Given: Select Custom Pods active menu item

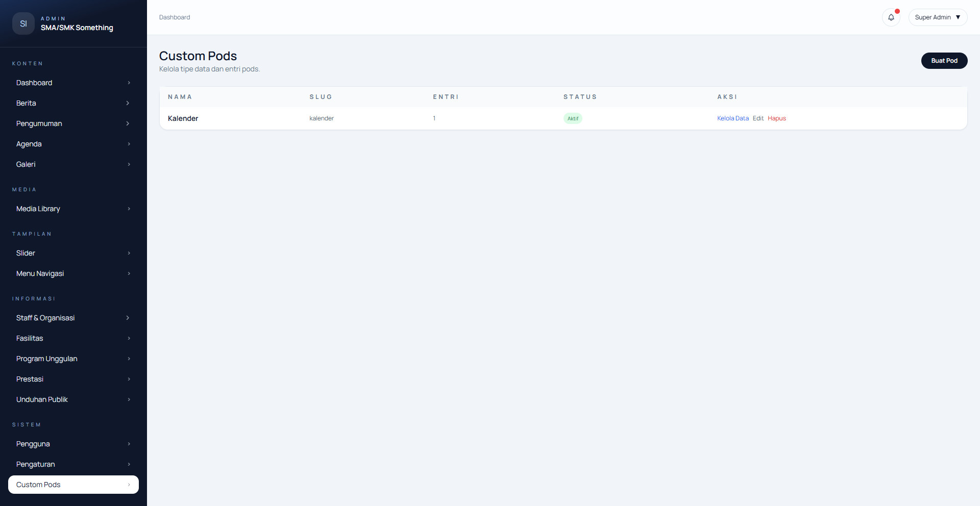Looking at the screenshot, I should tap(73, 485).
